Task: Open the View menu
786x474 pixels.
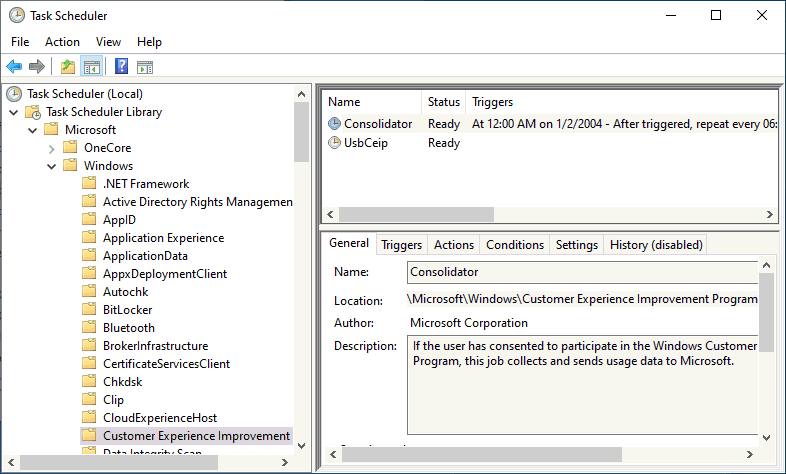Action: [x=108, y=42]
